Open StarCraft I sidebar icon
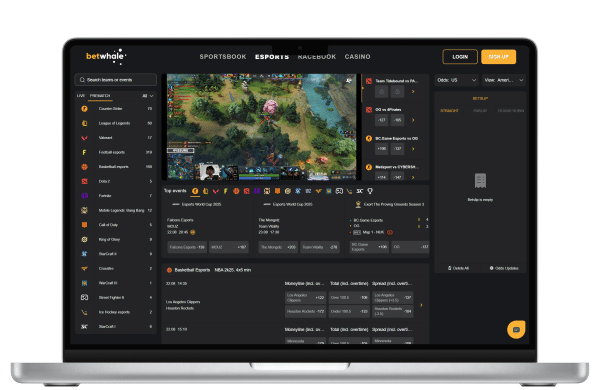This screenshot has height=390, width=600. 85,326
